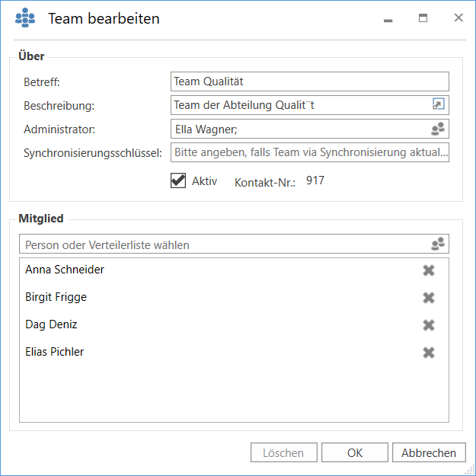Select Dag Deniz list entry
Screen dimensions: 476x476
pyautogui.click(x=52, y=325)
